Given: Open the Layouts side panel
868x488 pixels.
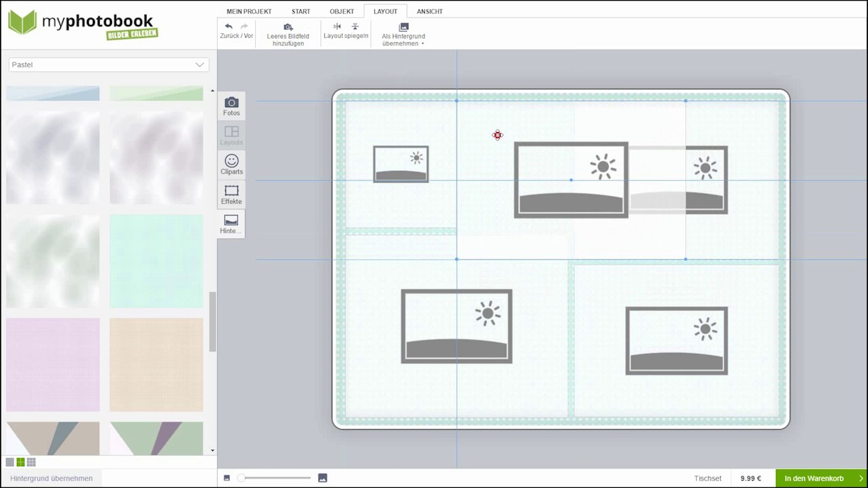Looking at the screenshot, I should (x=231, y=136).
